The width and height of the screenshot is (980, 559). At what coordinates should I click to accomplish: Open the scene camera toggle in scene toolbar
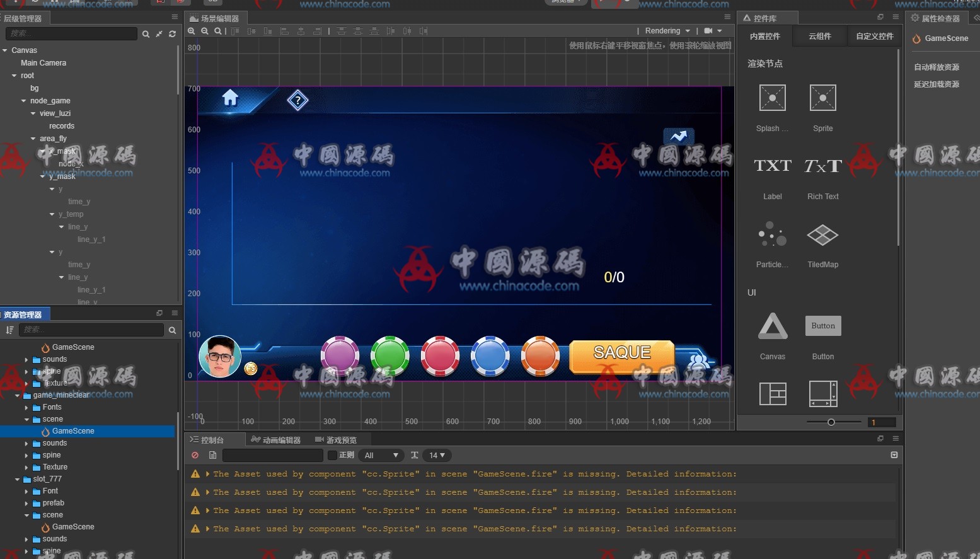coord(708,31)
